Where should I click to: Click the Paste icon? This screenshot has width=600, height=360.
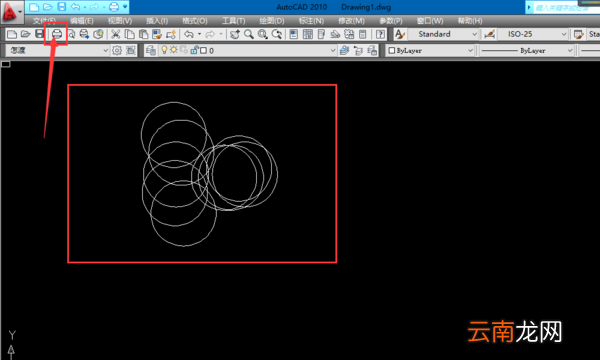point(143,34)
